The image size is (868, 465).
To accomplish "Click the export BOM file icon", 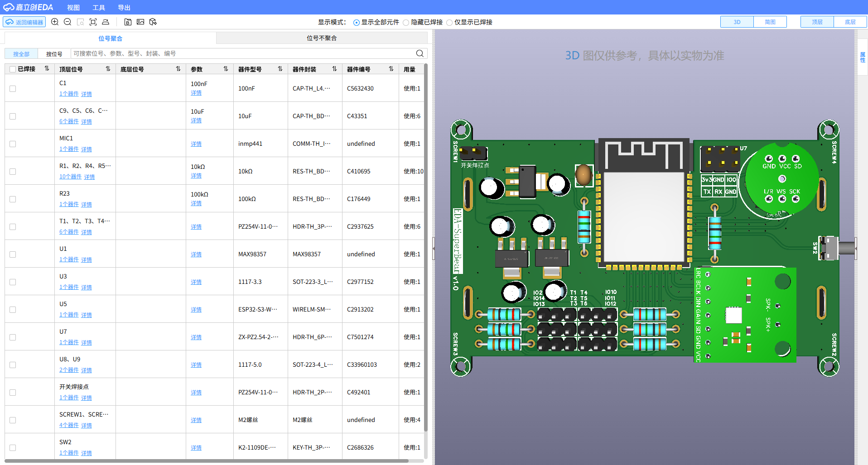I will [128, 22].
